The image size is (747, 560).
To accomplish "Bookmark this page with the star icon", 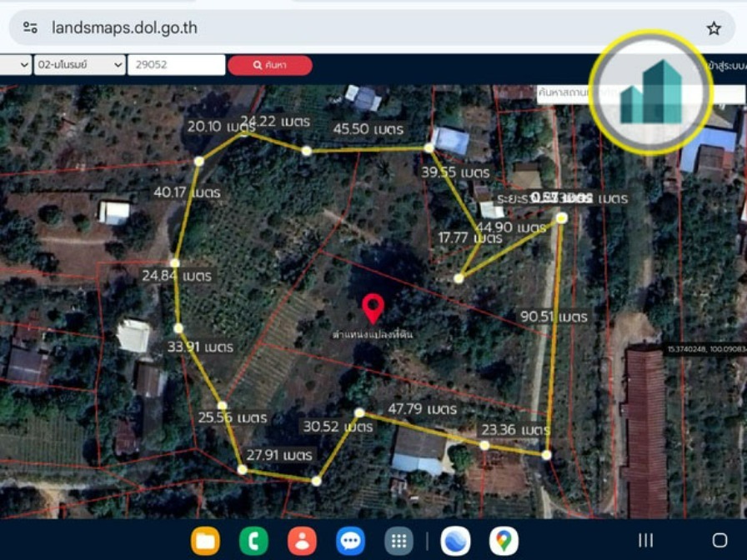I will (714, 28).
